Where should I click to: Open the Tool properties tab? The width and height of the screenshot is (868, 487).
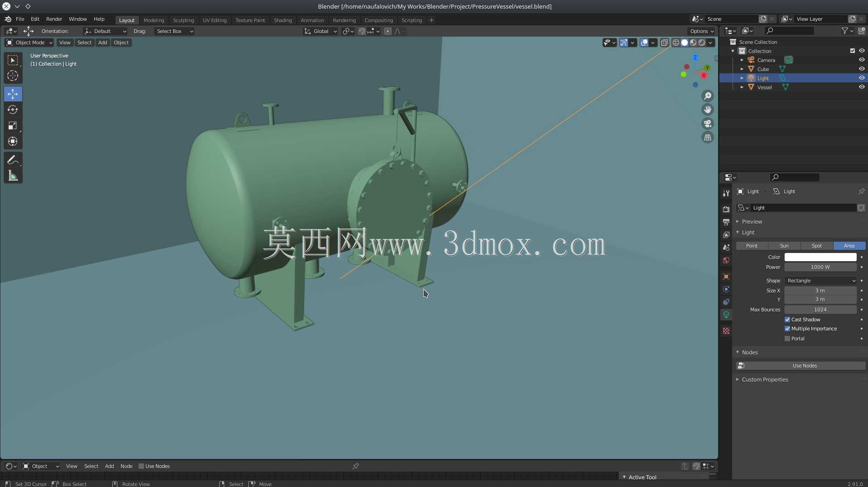726,193
